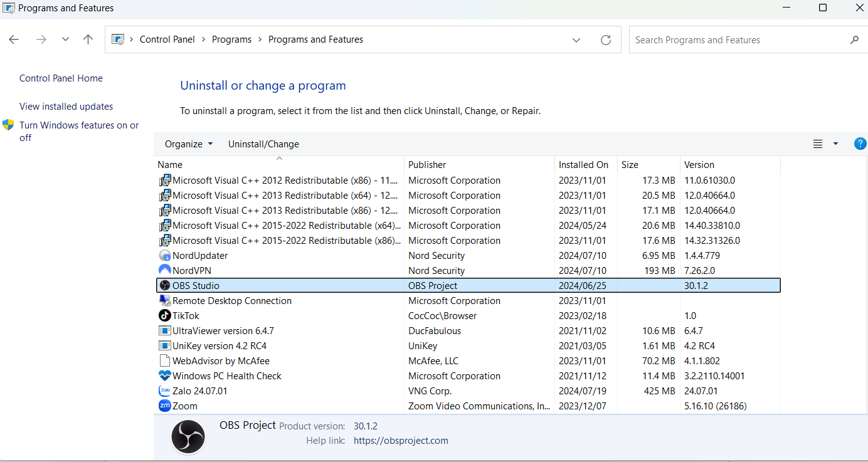Click the UniKey version 4.2 RC4 icon
Viewport: 868px width, 462px height.
[x=165, y=346]
